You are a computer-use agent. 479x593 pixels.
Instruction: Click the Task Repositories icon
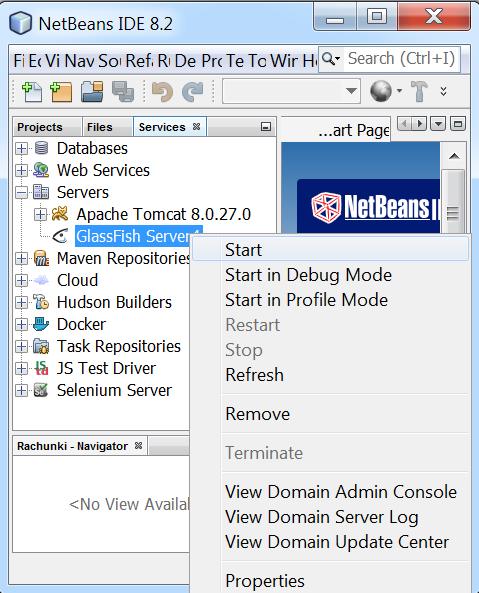(x=41, y=346)
